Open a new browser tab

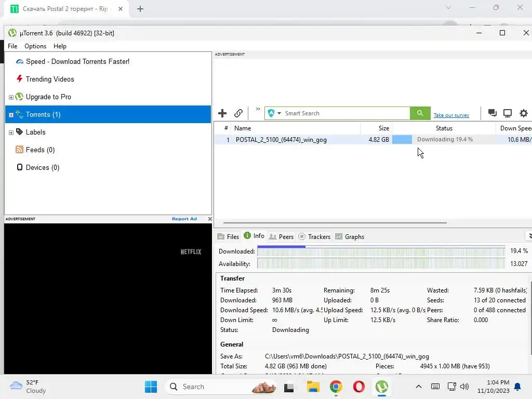pos(140,9)
